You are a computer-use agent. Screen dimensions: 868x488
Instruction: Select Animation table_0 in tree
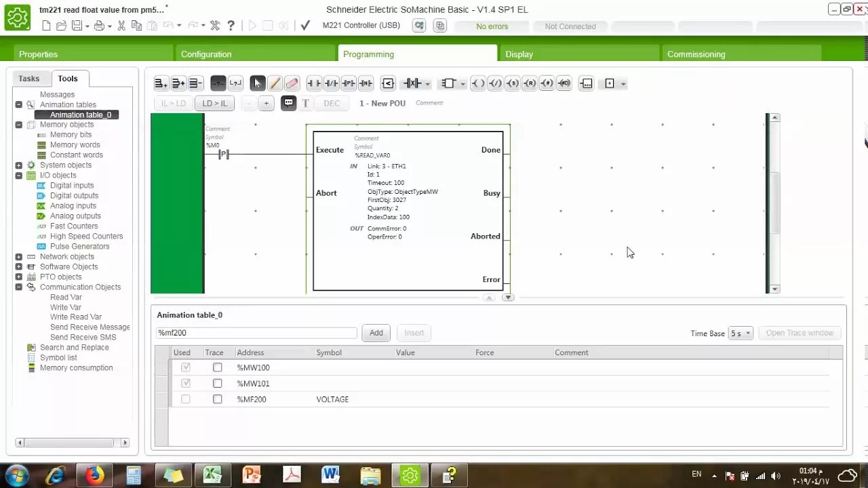[80, 115]
